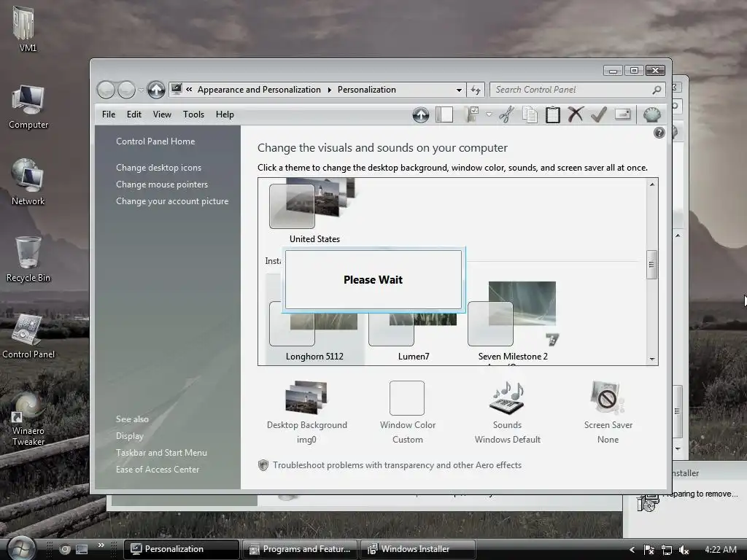Click the Classic Shell seashell icon

[x=651, y=114]
